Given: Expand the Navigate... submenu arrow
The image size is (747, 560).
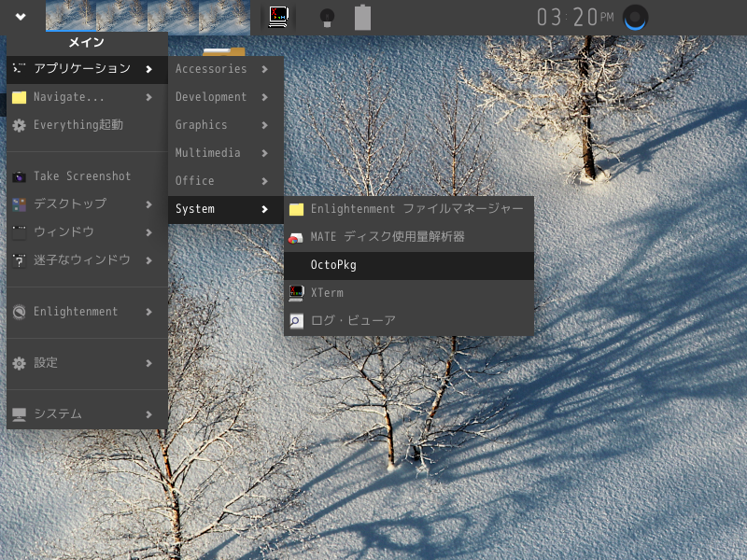Looking at the screenshot, I should pos(148,98).
